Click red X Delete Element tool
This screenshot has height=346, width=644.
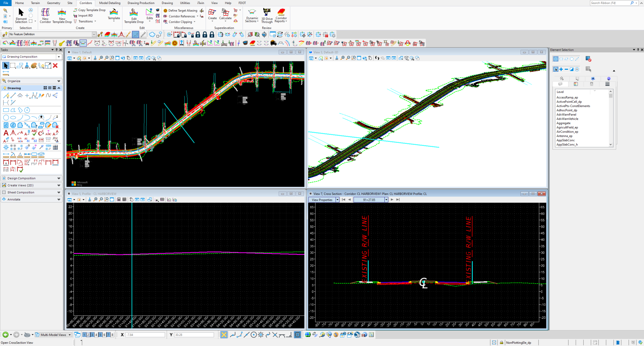click(x=55, y=66)
